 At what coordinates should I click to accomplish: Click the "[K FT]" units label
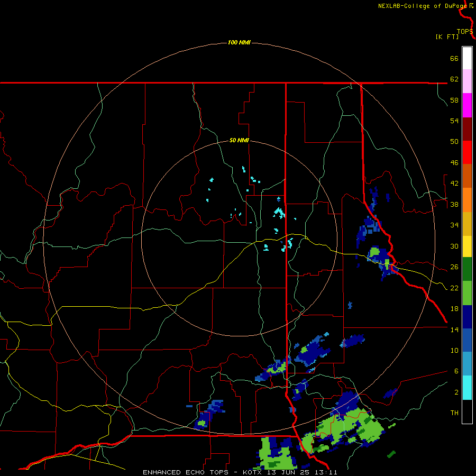click(x=447, y=36)
